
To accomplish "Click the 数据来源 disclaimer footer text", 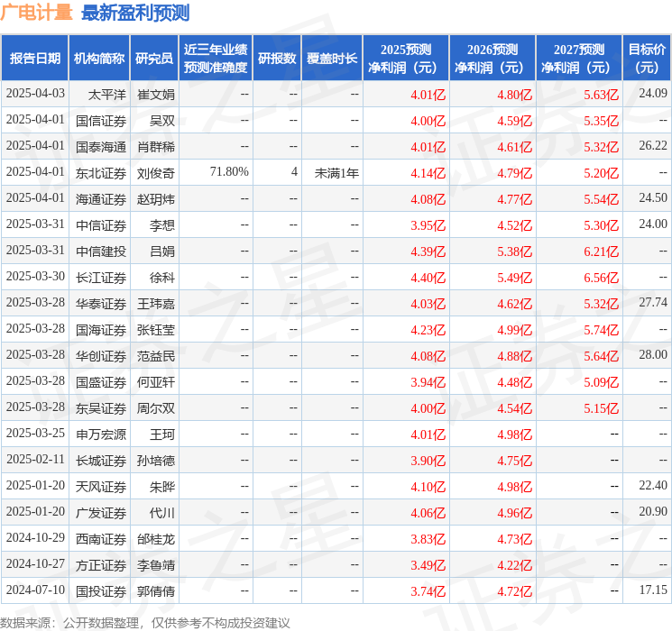I will click(145, 622).
